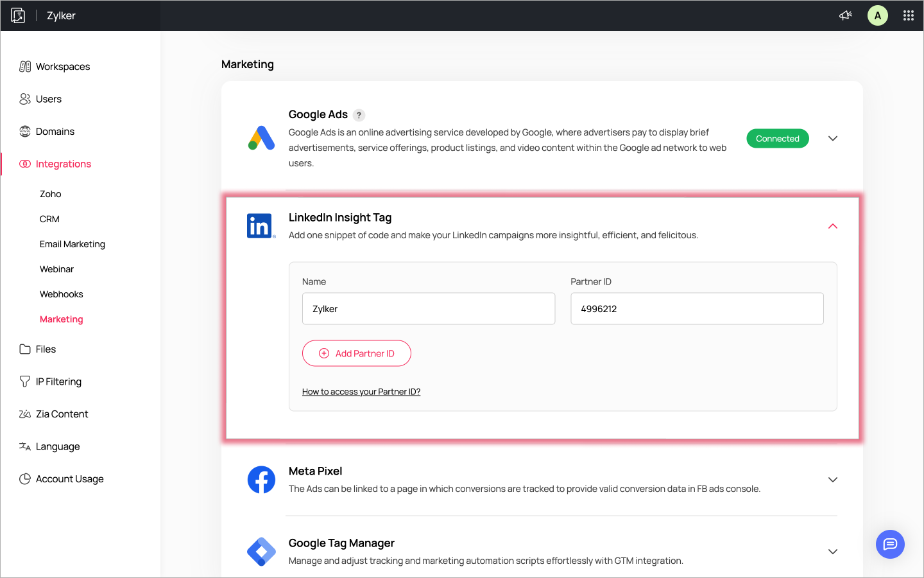The width and height of the screenshot is (924, 578).
Task: Open How to access your Partner ID link
Action: tap(361, 392)
